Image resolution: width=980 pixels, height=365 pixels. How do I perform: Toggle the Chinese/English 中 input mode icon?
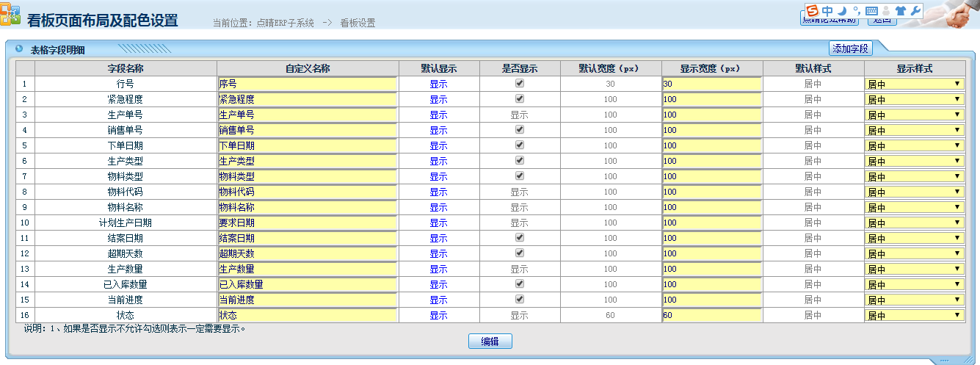coord(828,11)
